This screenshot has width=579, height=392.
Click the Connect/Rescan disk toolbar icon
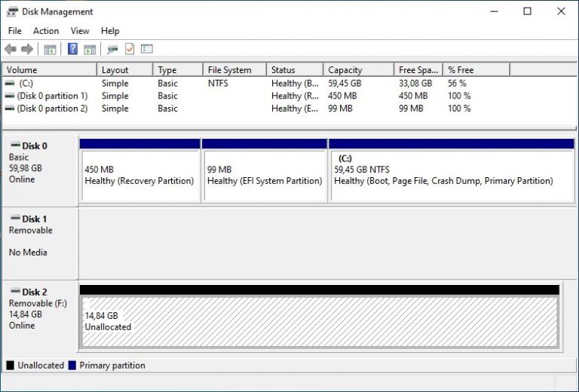(x=112, y=49)
